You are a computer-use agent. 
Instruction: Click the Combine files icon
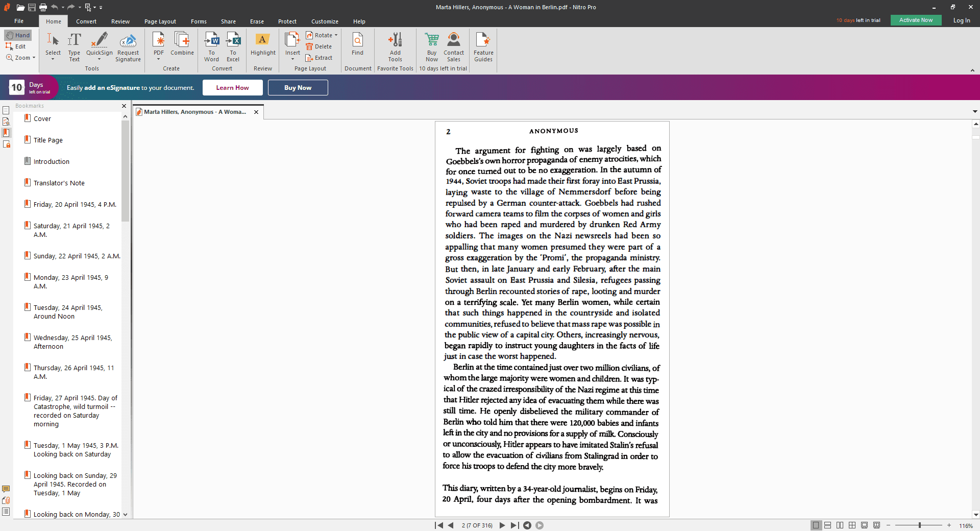pos(182,44)
